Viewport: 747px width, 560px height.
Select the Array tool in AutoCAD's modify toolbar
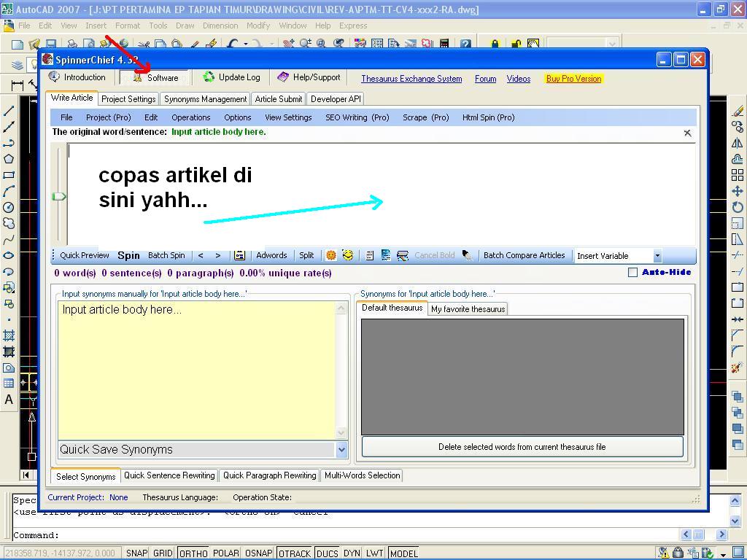738,175
